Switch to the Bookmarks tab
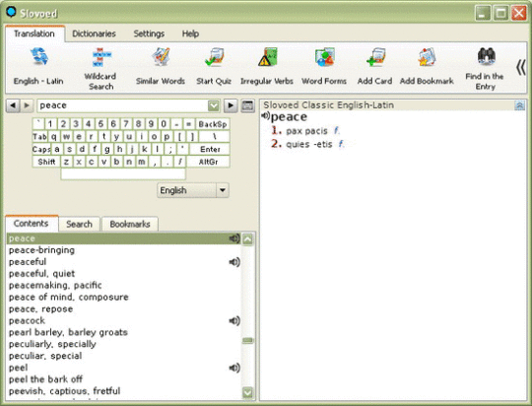 [x=130, y=224]
